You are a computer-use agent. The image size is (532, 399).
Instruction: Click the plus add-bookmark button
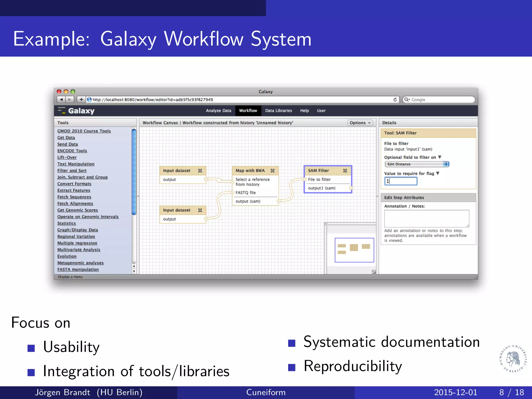coord(81,99)
